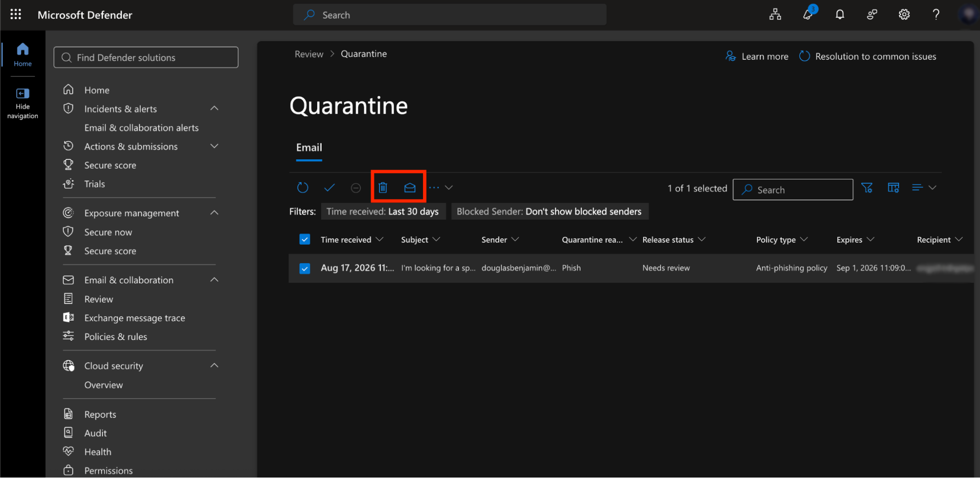
Task: Open the app launcher waffle icon
Action: (x=16, y=14)
